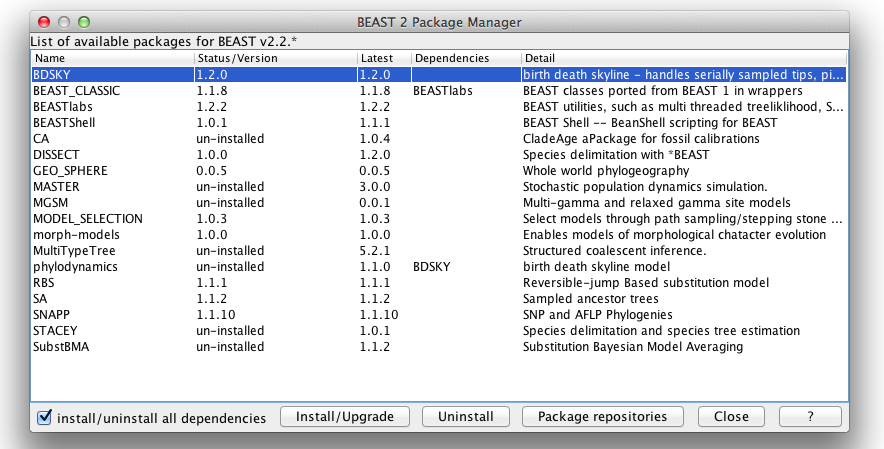
Task: Select the SubstBMA package
Action: click(x=61, y=346)
